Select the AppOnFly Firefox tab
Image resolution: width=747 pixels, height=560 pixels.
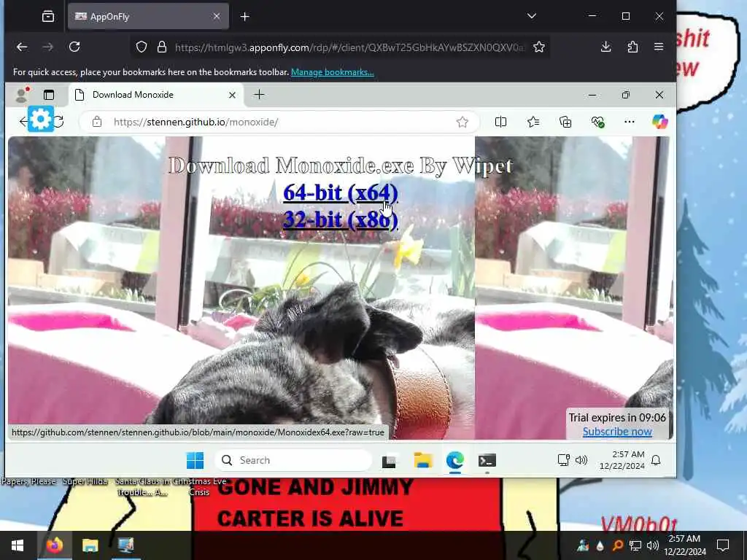pyautogui.click(x=148, y=17)
